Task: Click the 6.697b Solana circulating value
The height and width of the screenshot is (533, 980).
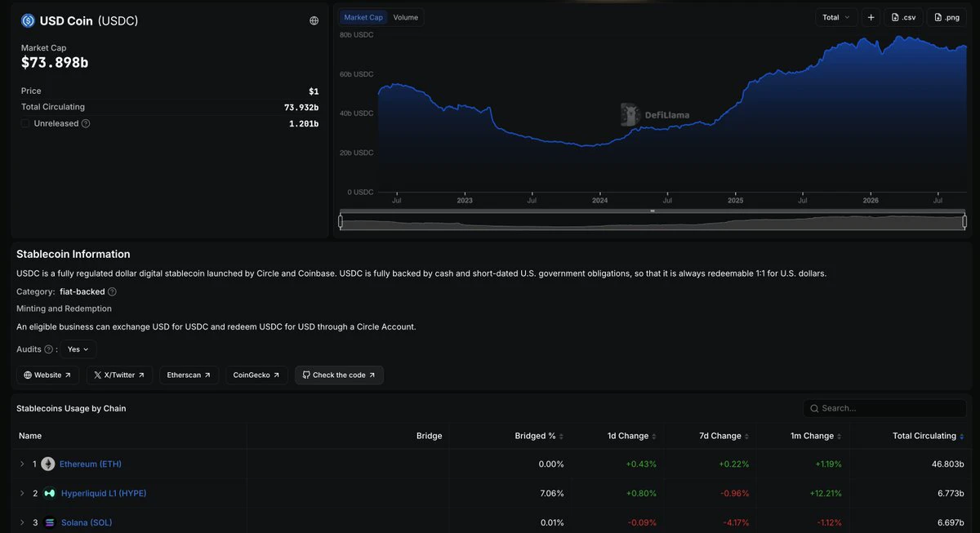Action: tap(950, 522)
